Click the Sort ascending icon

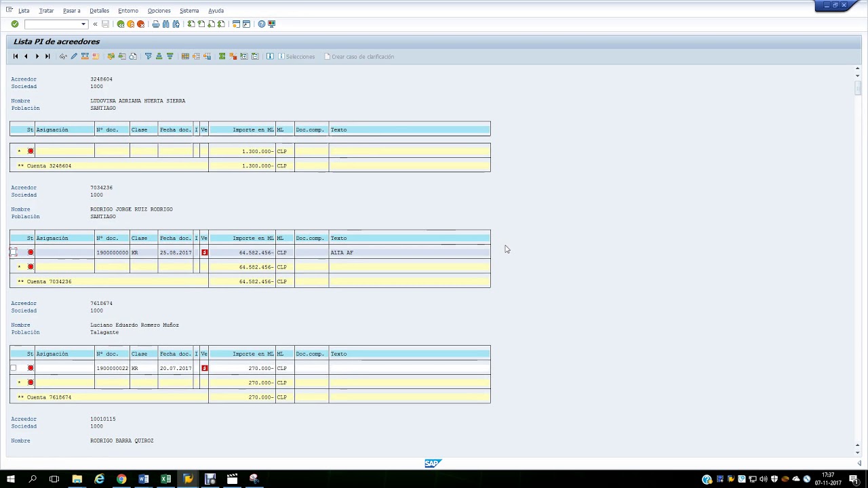[x=159, y=56]
